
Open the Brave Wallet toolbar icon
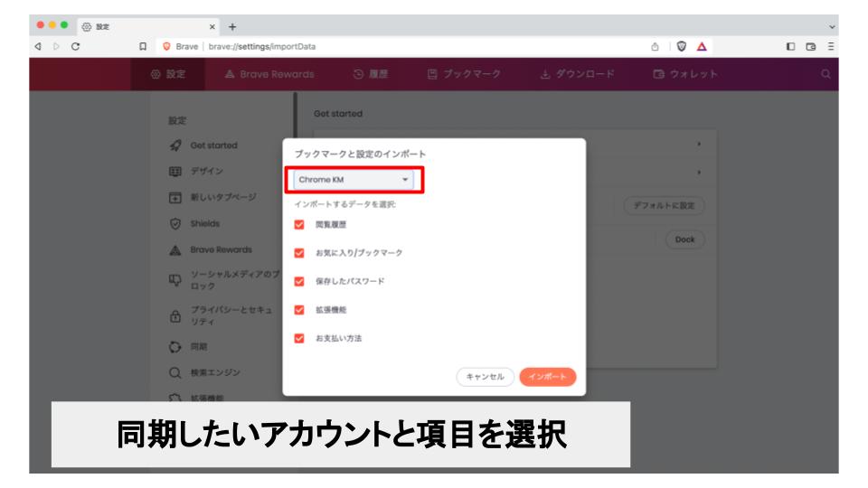[x=811, y=46]
